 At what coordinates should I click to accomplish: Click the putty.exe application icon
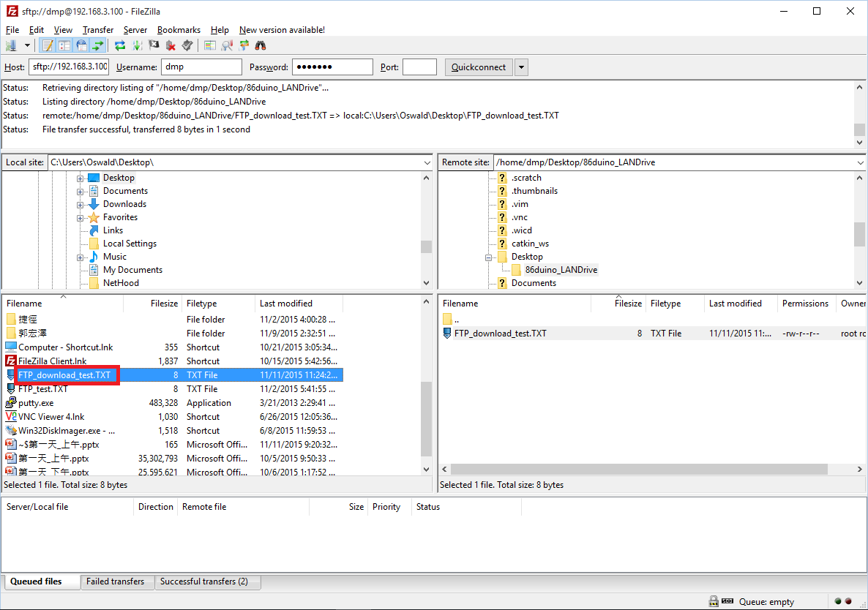coord(10,402)
